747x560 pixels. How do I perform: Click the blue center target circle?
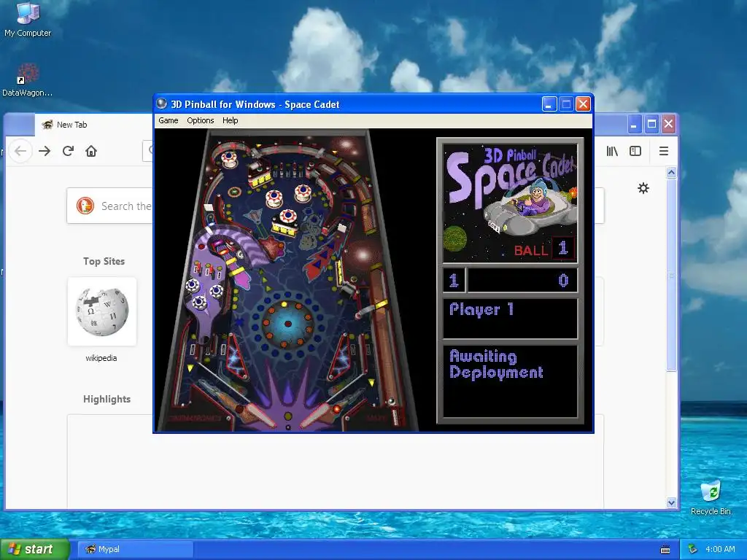[287, 323]
